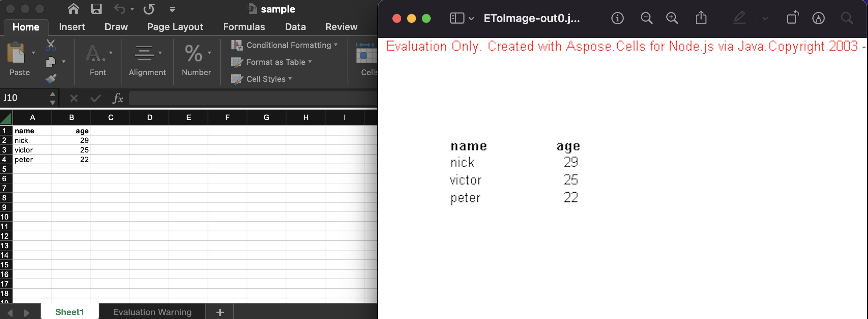This screenshot has height=319, width=868.
Task: Open the Preview sidebar view menu chevron
Action: tap(471, 18)
